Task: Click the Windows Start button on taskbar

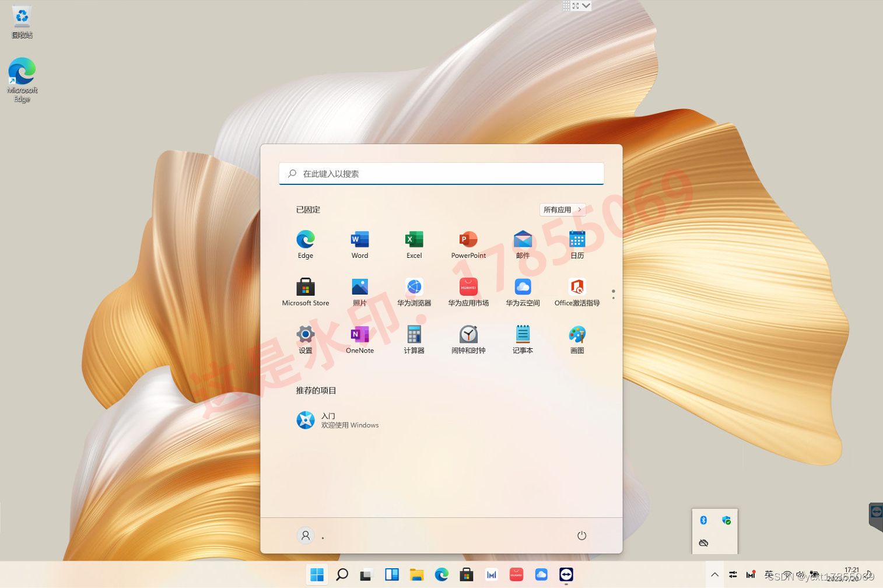Action: [x=317, y=575]
